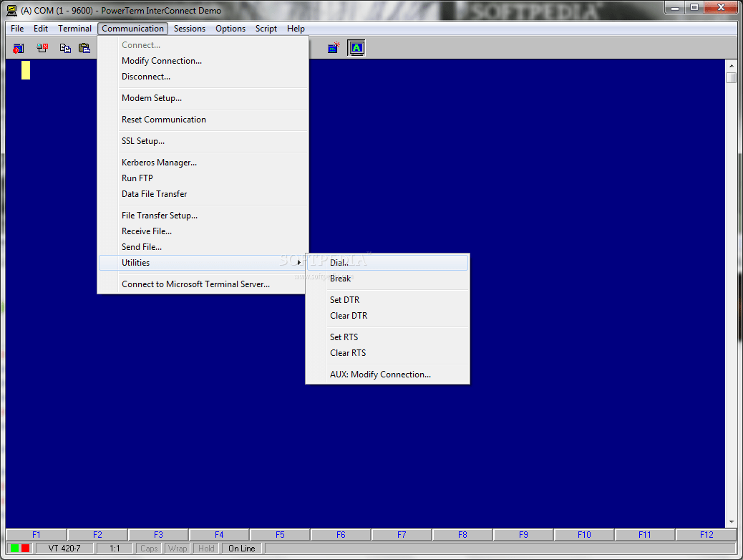Choose Connect to Microsoft Terminal Server...
743x560 pixels.
coord(203,284)
